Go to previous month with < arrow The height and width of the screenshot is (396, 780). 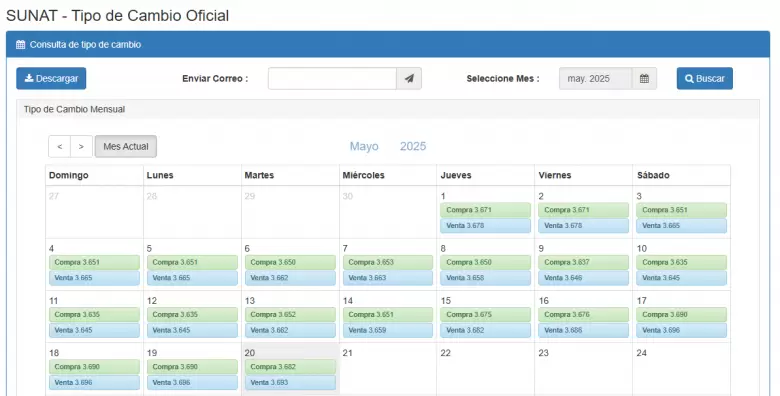pyautogui.click(x=60, y=146)
